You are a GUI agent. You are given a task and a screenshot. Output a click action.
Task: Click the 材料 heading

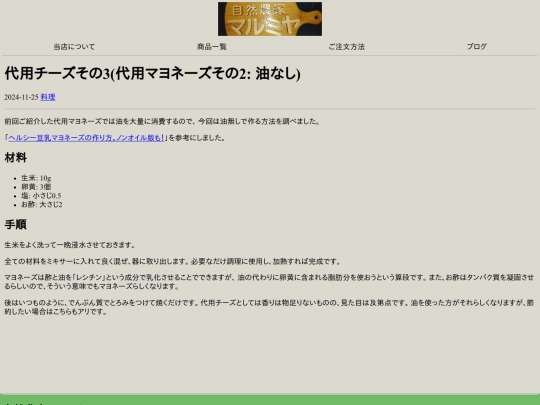(x=15, y=158)
